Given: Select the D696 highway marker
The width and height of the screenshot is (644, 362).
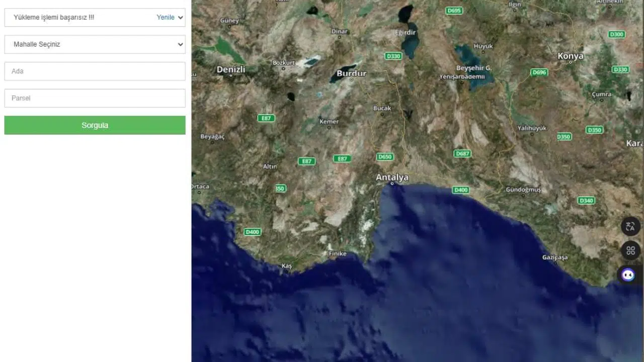Looking at the screenshot, I should point(539,72).
